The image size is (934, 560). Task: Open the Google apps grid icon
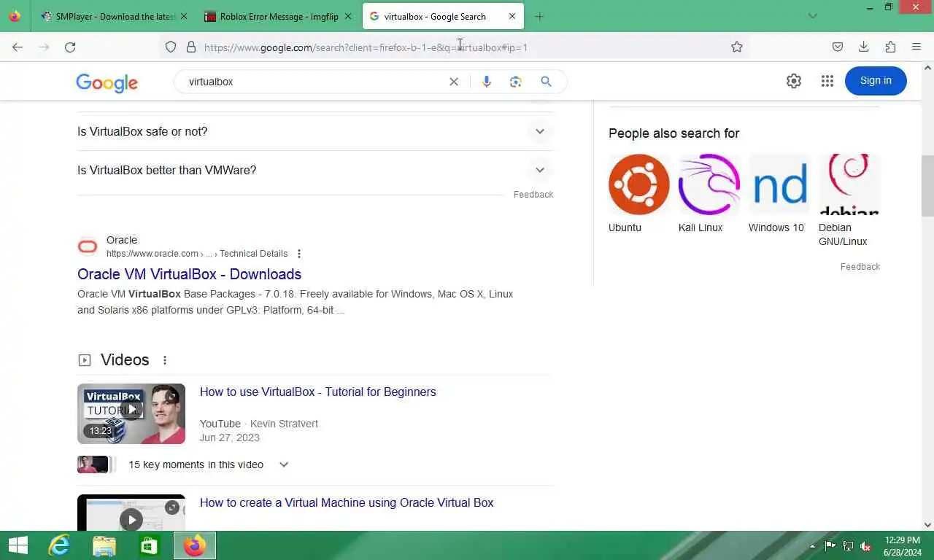[827, 81]
